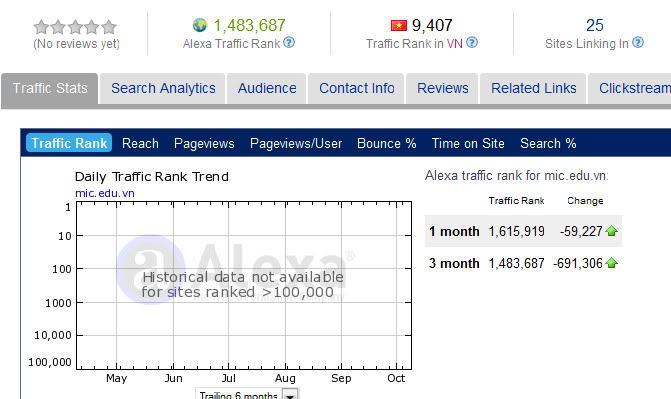Image resolution: width=671 pixels, height=399 pixels.
Task: Click the mic.edu.vn link above the chart
Action: pos(105,193)
